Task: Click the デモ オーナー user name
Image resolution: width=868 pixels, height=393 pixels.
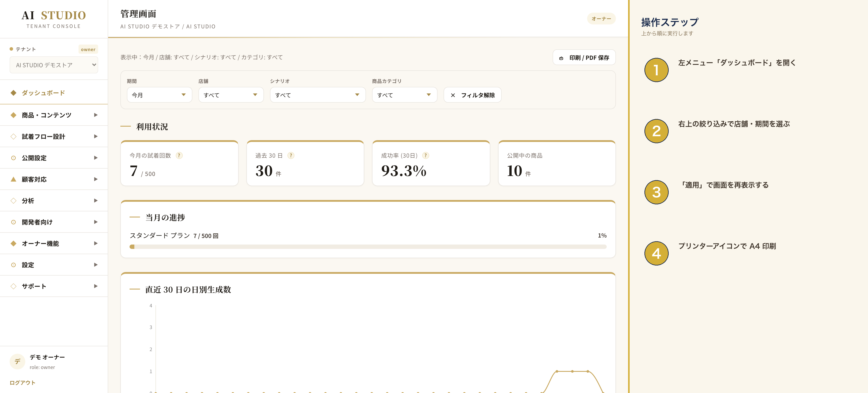Action: pyautogui.click(x=47, y=357)
